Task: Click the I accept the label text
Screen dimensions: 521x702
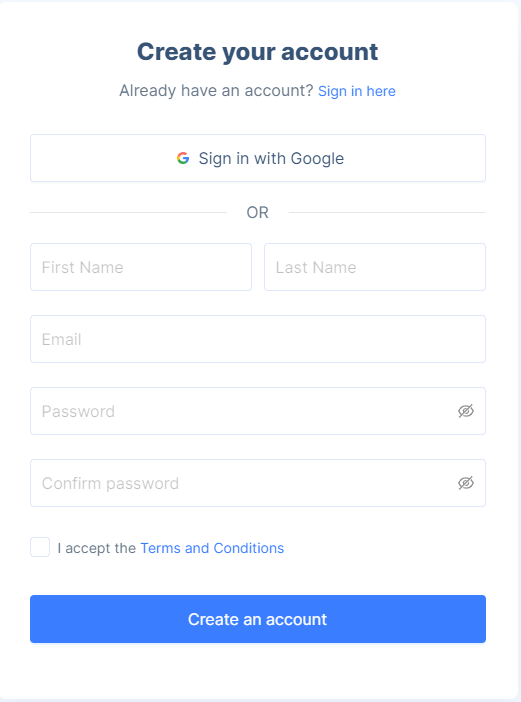Action: click(x=97, y=548)
